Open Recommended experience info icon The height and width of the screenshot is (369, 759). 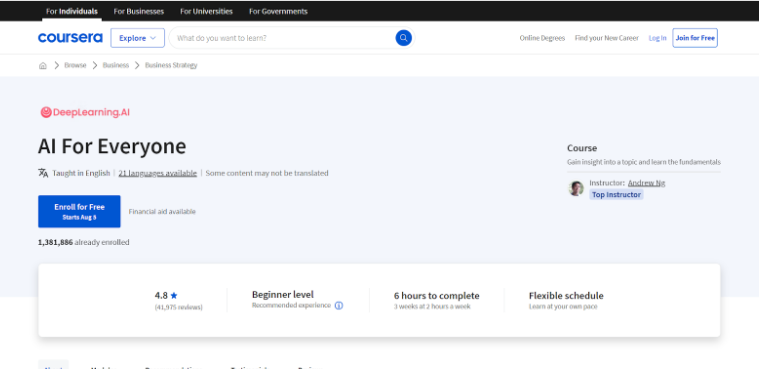tap(339, 306)
